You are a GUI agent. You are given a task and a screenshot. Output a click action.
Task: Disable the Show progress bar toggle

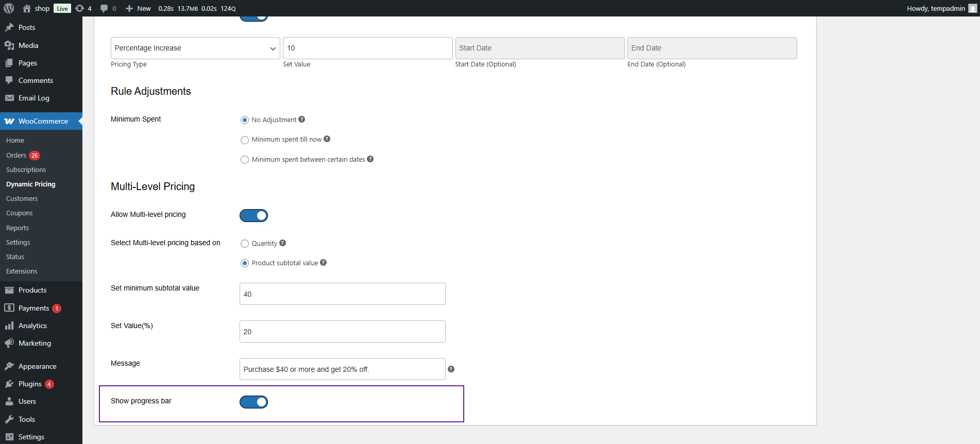pyautogui.click(x=254, y=402)
